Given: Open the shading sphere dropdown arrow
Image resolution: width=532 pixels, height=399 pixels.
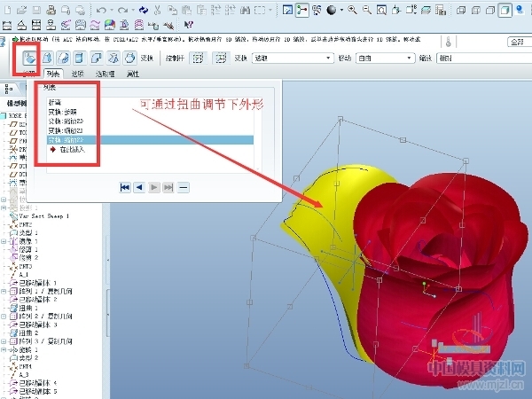Looking at the screenshot, I should click(341, 10).
